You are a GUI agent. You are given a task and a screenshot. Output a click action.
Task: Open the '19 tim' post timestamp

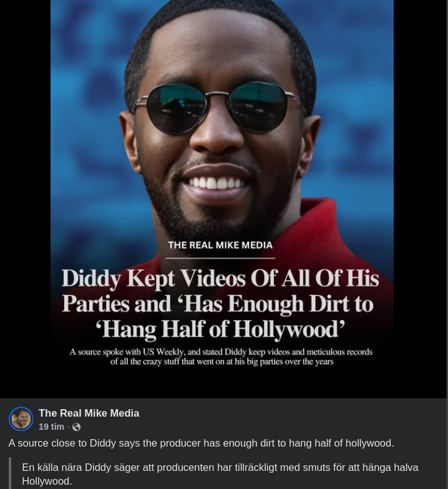(x=51, y=427)
